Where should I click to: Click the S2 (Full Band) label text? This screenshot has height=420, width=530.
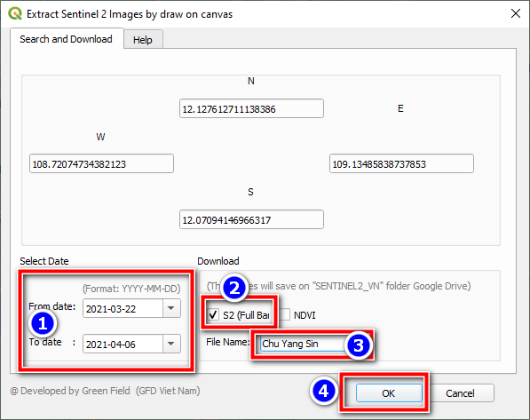point(247,315)
